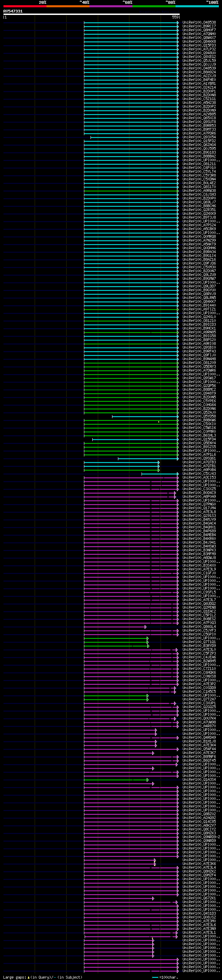Click subject label UniRef100_Q15FD3
This screenshot has width=222, height=980.
tap(199, 45)
